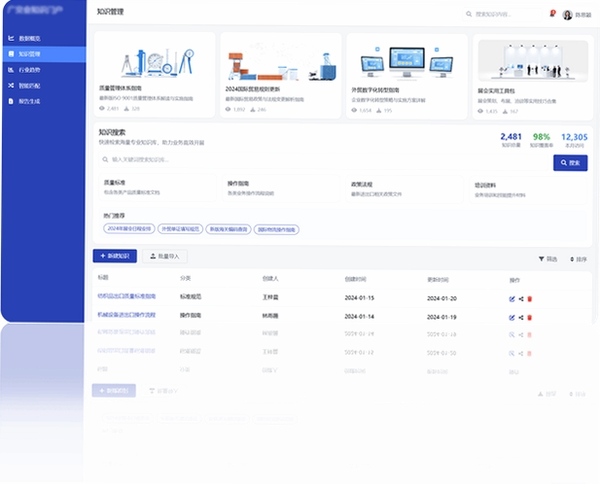Image resolution: width=600 pixels, height=484 pixels.
Task: Click the document icon beside 报告生成
Action: tap(11, 101)
